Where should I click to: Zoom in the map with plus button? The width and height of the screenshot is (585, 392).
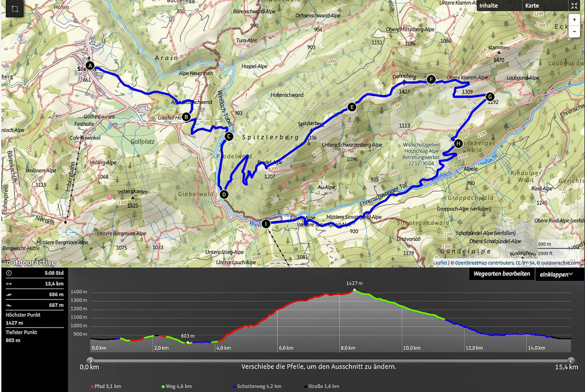[574, 19]
